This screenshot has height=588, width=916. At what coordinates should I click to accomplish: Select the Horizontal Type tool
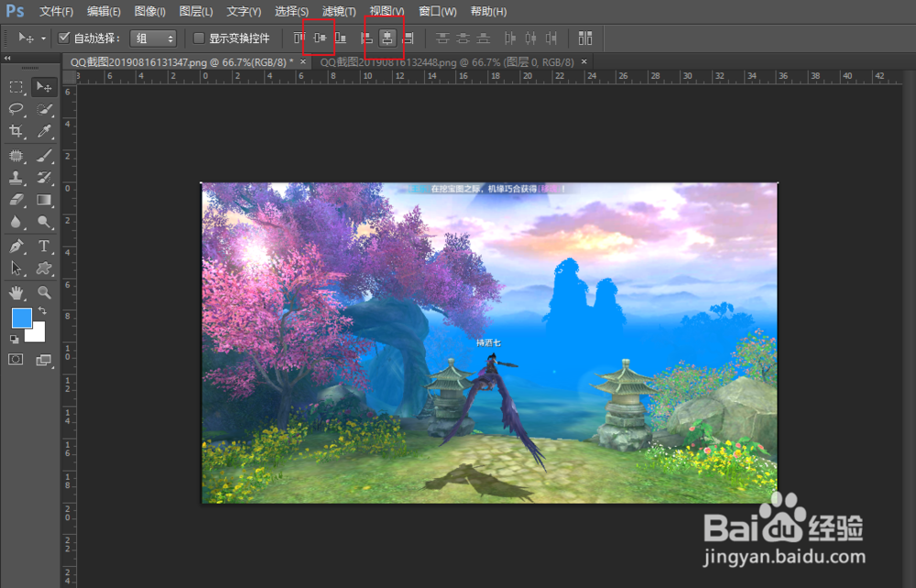[x=44, y=245]
